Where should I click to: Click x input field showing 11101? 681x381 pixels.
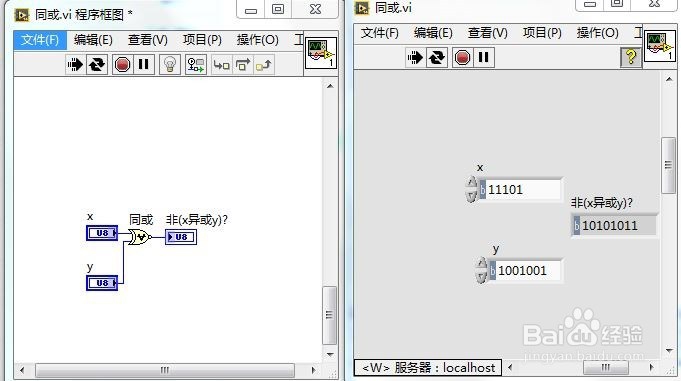pyautogui.click(x=523, y=189)
